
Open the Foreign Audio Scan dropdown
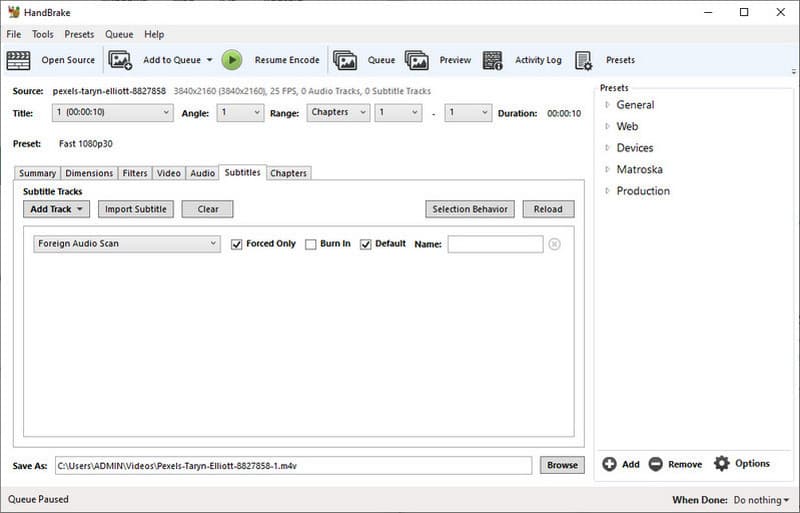127,244
